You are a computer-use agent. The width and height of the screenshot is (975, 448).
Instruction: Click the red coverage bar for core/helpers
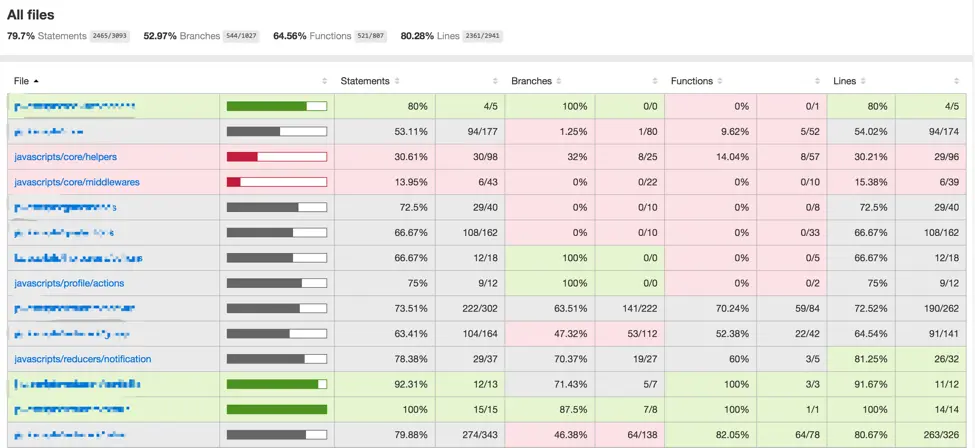[x=277, y=157]
